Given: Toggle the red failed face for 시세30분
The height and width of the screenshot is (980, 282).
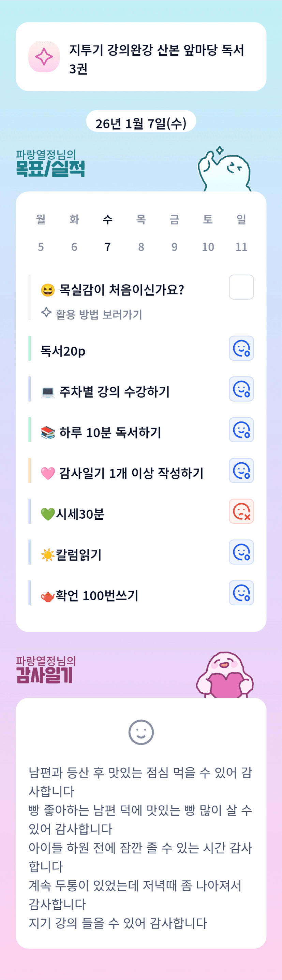Looking at the screenshot, I should (x=241, y=511).
